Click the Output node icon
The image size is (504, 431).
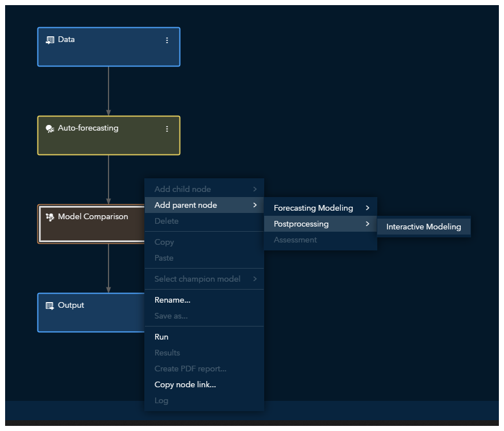(50, 306)
